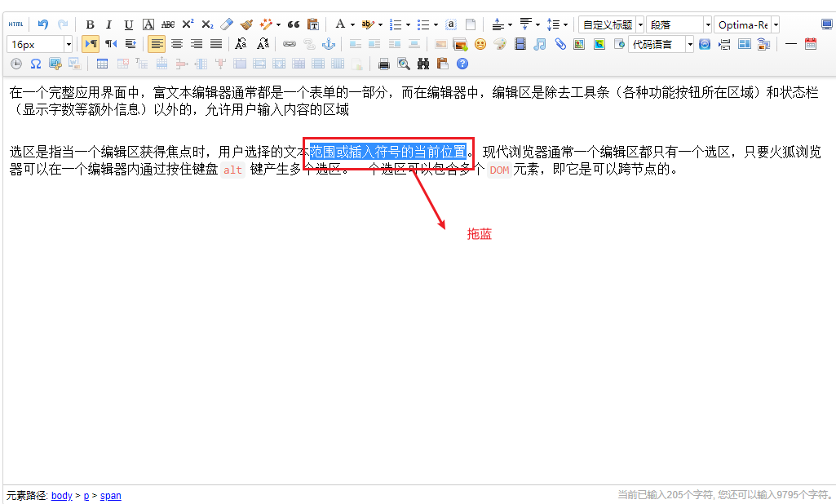Apply font color A swatch
Viewport: 836px width, 504px height.
point(339,24)
